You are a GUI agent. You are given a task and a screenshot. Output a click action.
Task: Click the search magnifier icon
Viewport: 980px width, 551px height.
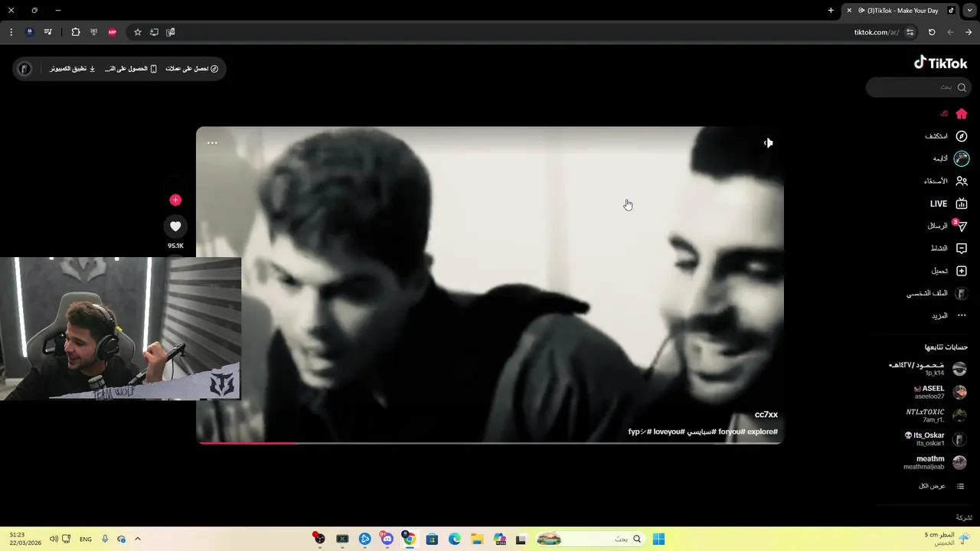[962, 87]
